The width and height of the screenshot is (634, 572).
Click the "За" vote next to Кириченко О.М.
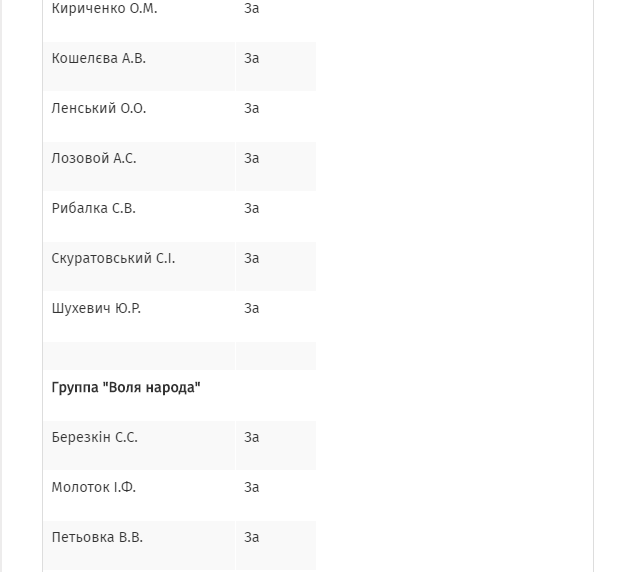pyautogui.click(x=252, y=9)
